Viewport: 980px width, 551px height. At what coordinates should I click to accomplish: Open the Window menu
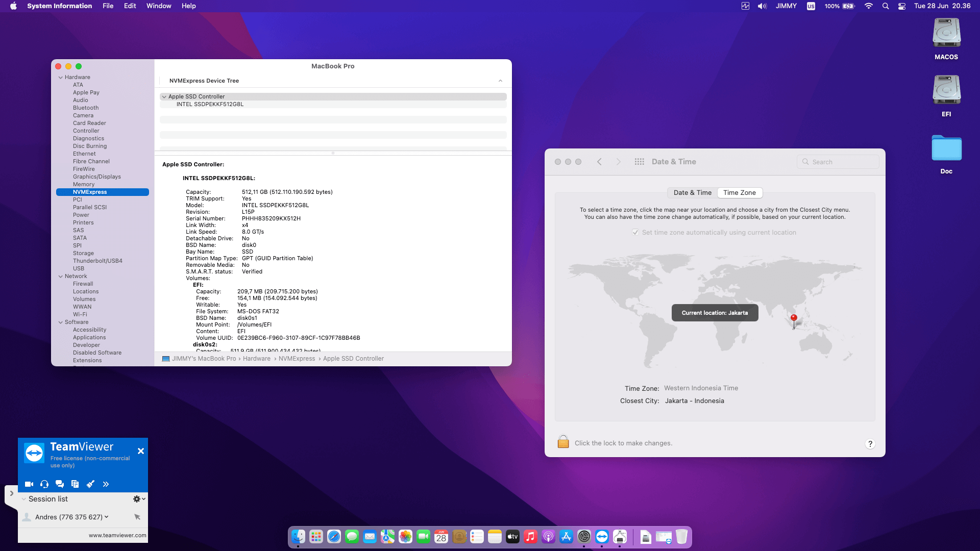[159, 6]
